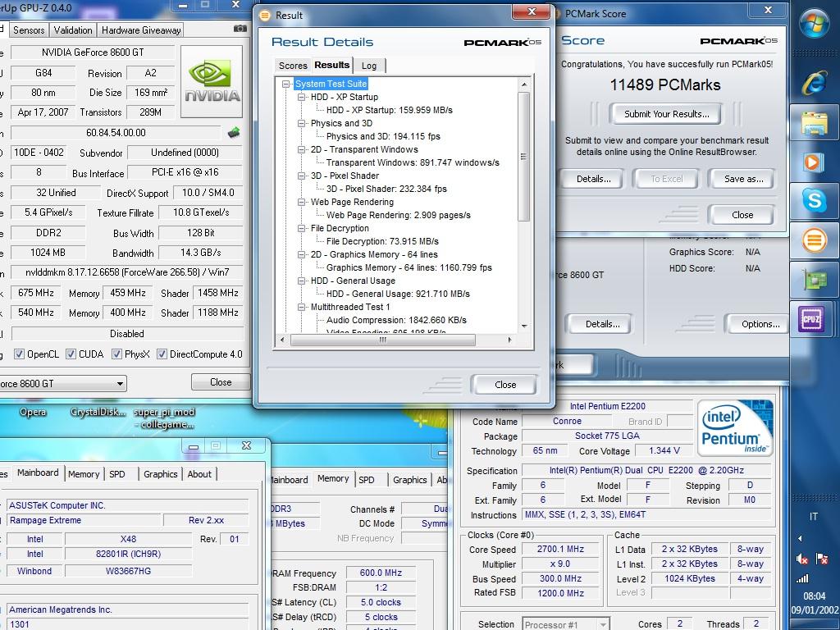The width and height of the screenshot is (840, 630).
Task: Click the GPU-Z graphics card taskbar icon
Action: click(x=814, y=280)
